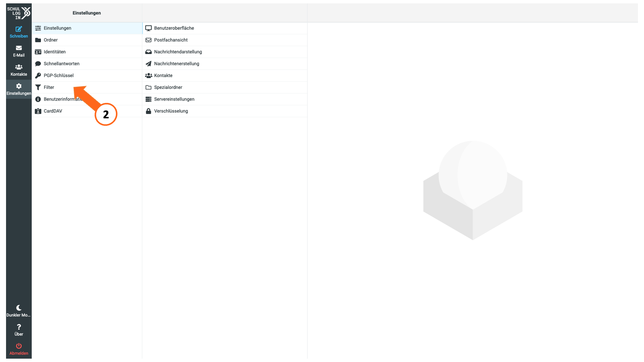Image resolution: width=644 pixels, height=362 pixels.
Task: Click the paper plane icon beside Nachrichtenerstellung
Action: pyautogui.click(x=149, y=64)
